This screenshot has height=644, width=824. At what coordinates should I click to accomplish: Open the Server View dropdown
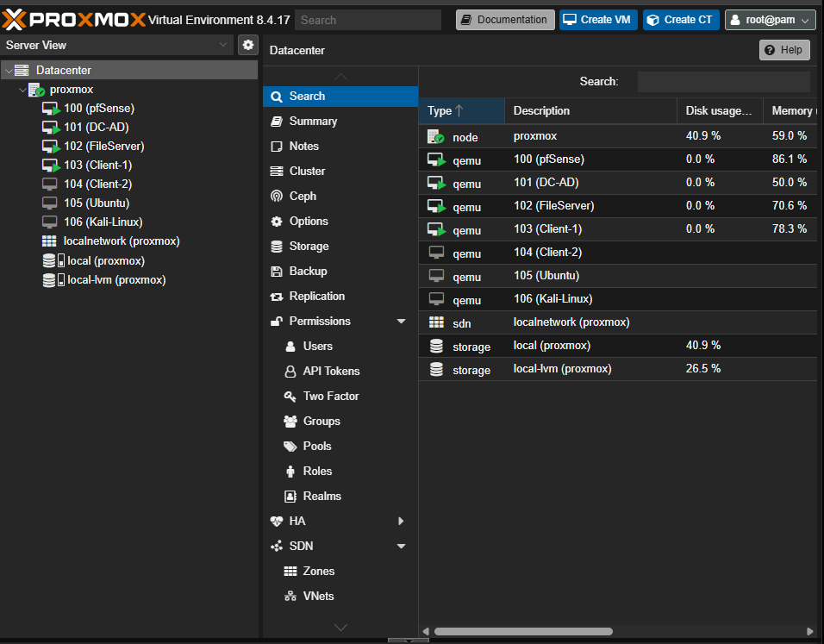pos(223,45)
